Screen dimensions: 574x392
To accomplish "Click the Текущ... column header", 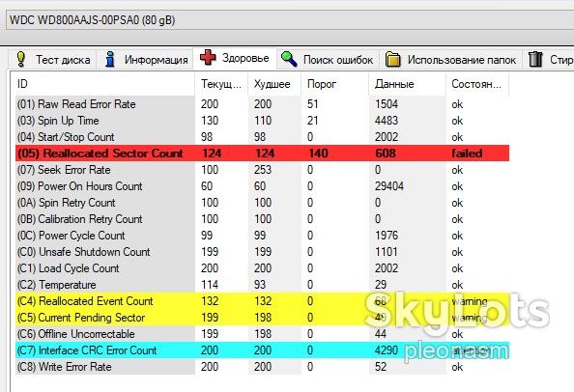I will pyautogui.click(x=221, y=84).
